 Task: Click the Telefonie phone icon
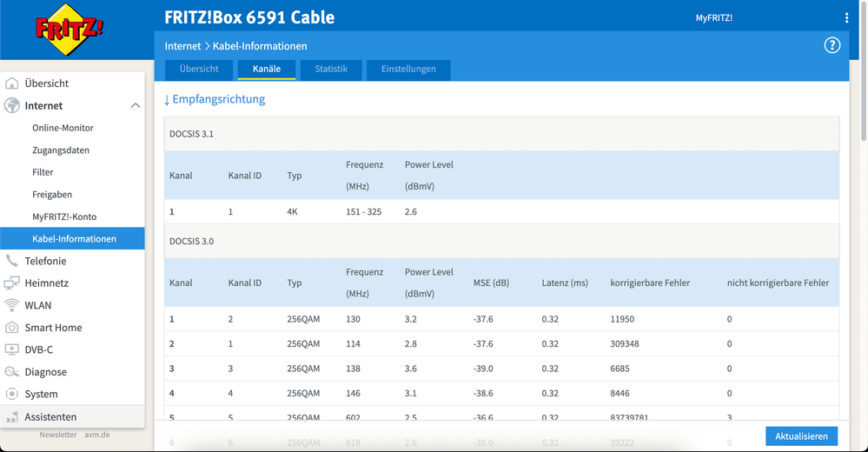click(12, 261)
